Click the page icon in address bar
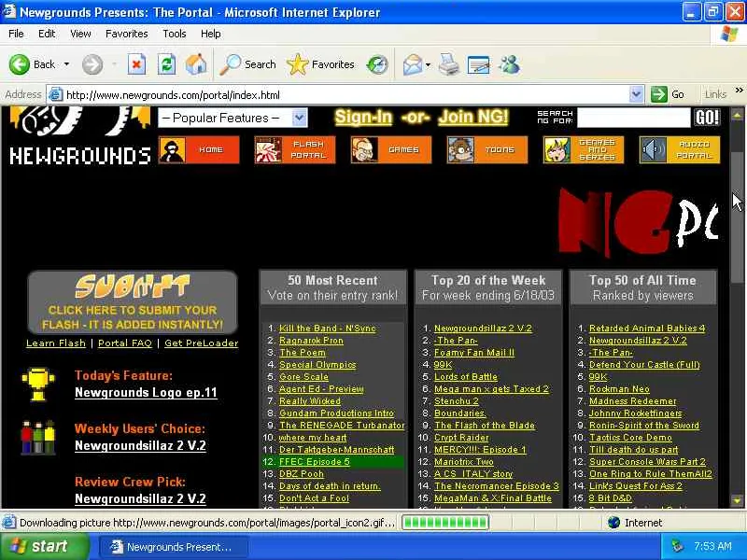 pyautogui.click(x=56, y=94)
